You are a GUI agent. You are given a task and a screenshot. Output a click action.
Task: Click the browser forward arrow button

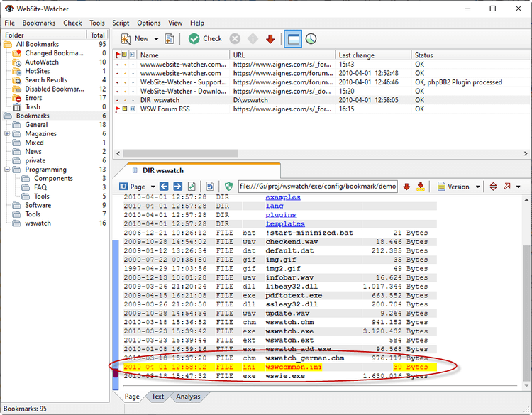coord(177,187)
